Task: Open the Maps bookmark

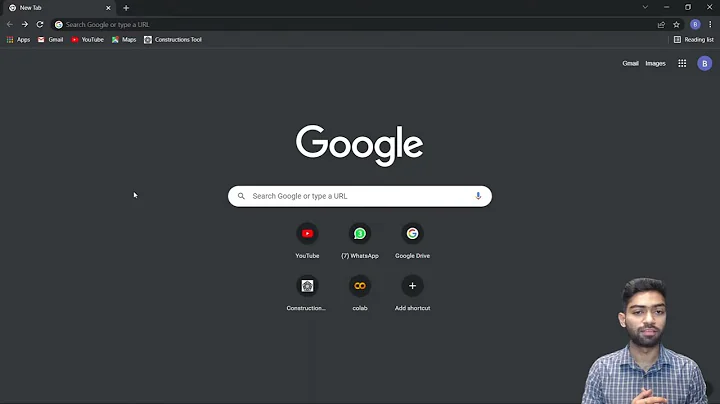Action: [124, 39]
